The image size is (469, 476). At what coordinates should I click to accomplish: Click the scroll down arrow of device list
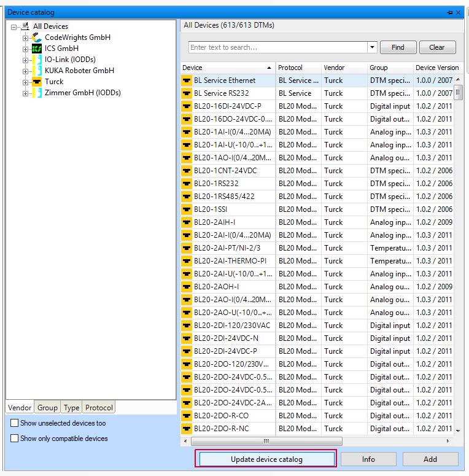(458, 431)
